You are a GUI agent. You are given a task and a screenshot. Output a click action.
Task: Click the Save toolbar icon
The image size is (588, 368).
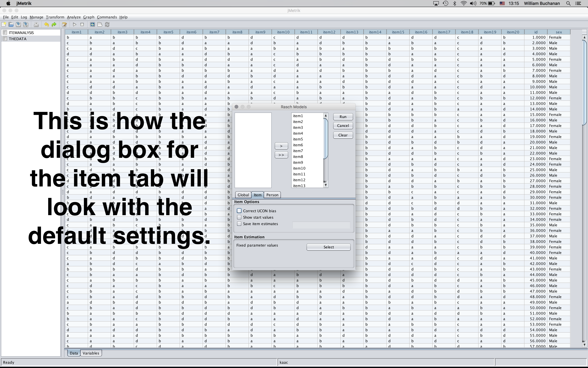[18, 25]
